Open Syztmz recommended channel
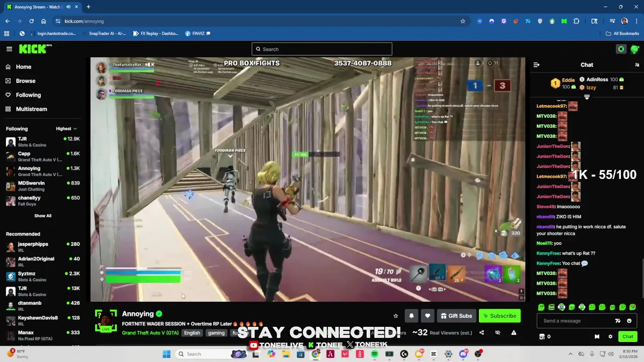Screen dimensions: 644x362 (43, 277)
